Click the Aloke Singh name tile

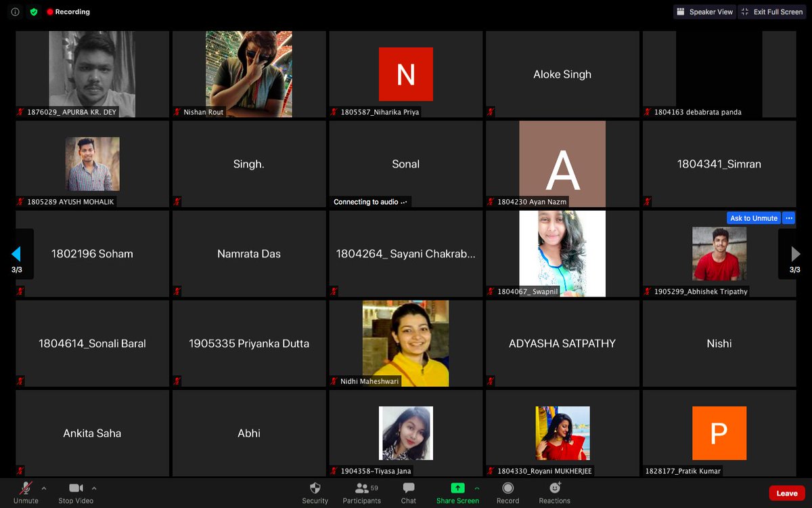(x=562, y=75)
